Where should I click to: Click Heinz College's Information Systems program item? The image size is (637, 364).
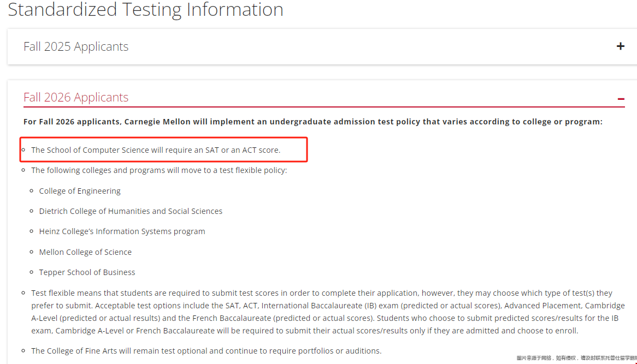pyautogui.click(x=122, y=231)
